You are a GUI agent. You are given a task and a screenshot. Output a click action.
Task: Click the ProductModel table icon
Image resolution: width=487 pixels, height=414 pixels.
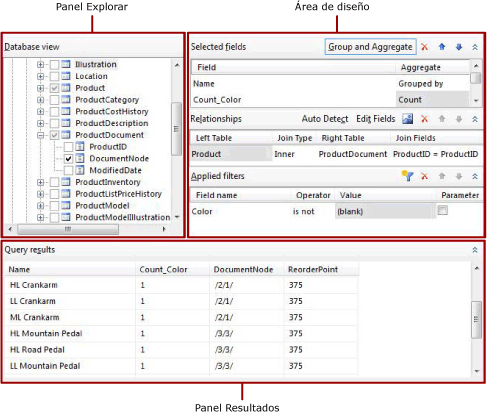tap(66, 205)
